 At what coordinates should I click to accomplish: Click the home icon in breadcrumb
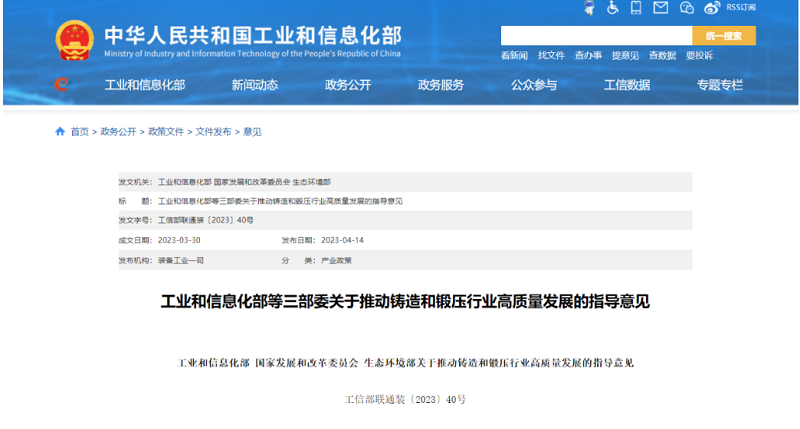coord(60,131)
